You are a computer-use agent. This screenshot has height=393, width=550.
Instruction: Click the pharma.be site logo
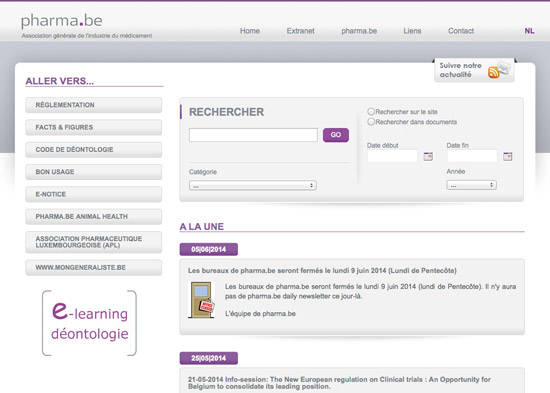pyautogui.click(x=62, y=21)
